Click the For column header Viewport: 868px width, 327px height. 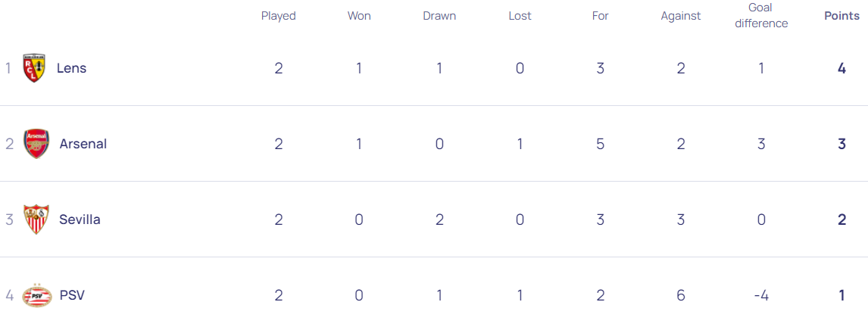coord(600,16)
